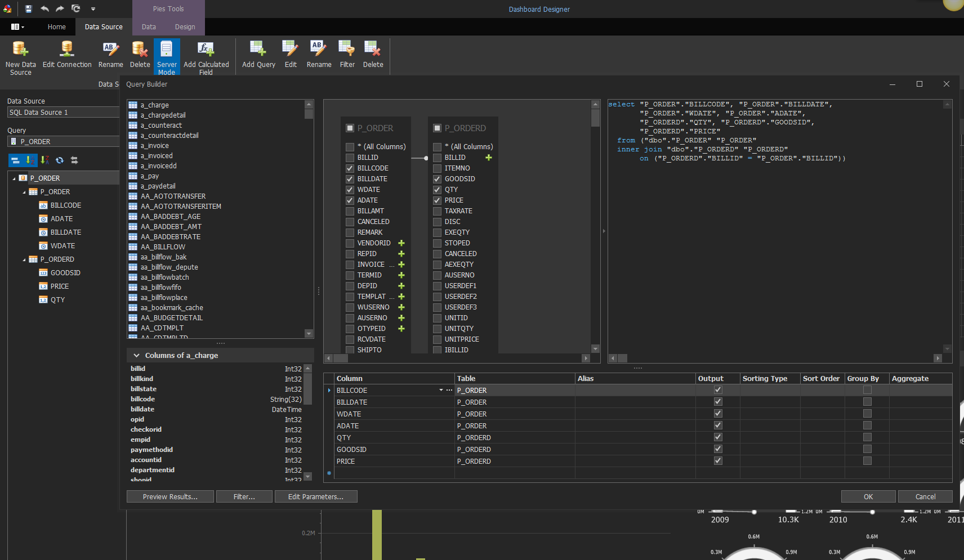Uncheck WDATE column in P_ORDER
This screenshot has height=560, width=964.
[350, 190]
